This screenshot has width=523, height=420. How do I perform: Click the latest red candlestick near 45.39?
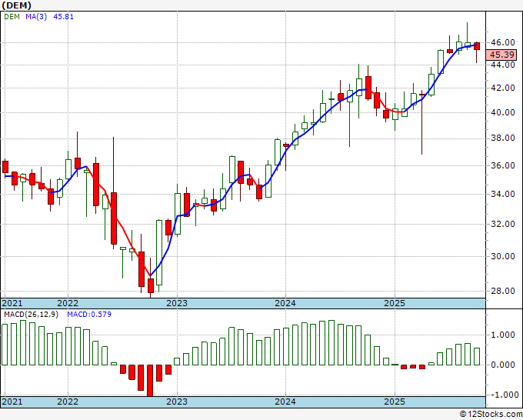[x=477, y=46]
